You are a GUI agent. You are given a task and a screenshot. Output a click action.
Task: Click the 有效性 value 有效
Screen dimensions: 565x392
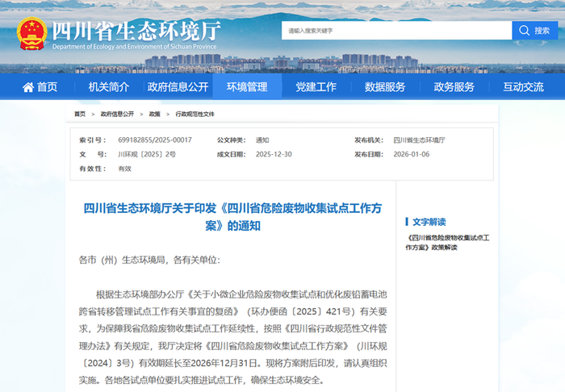pyautogui.click(x=124, y=169)
